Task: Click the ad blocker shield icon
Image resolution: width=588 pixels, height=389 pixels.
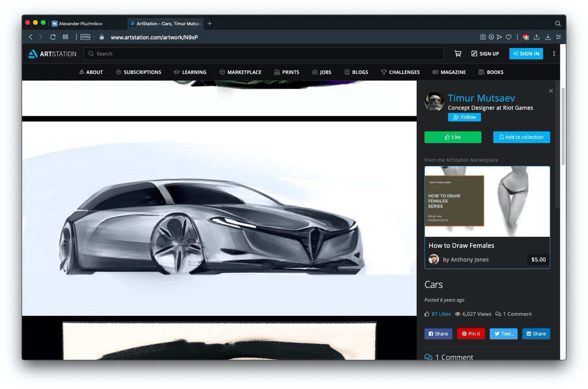Action: [491, 37]
